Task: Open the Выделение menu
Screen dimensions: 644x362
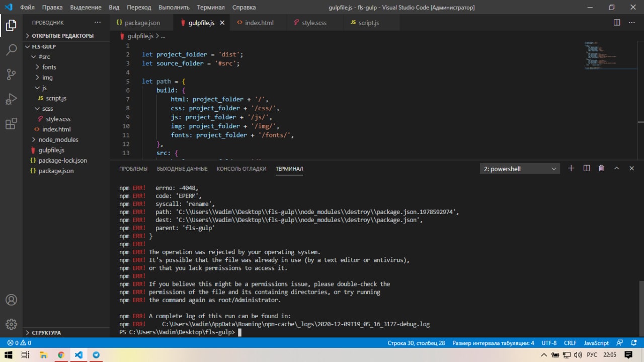Action: 86,8
